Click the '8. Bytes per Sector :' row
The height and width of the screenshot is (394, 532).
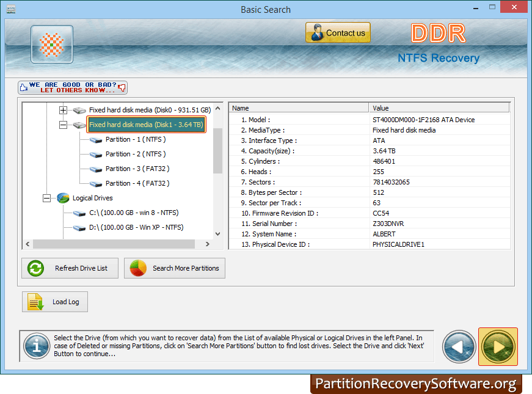click(x=370, y=192)
